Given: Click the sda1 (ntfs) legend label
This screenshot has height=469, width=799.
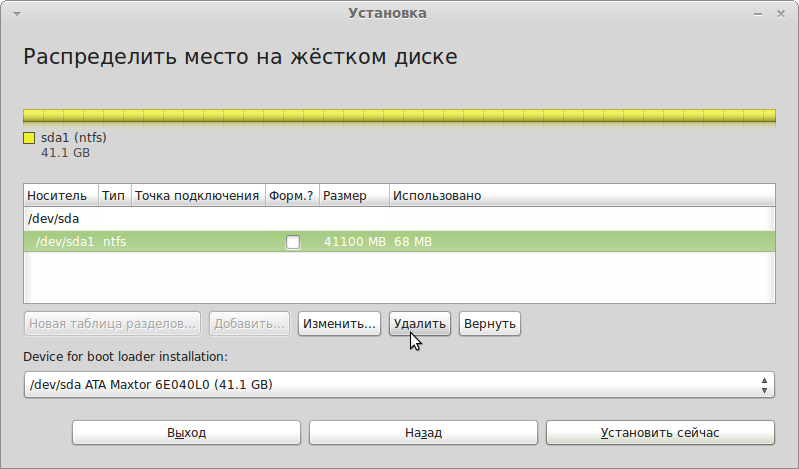Looking at the screenshot, I should [x=74, y=138].
